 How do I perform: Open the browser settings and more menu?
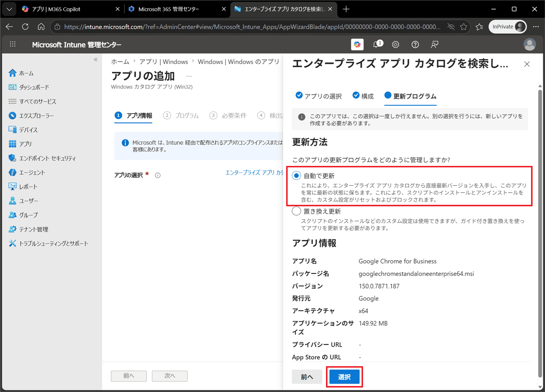tap(536, 26)
